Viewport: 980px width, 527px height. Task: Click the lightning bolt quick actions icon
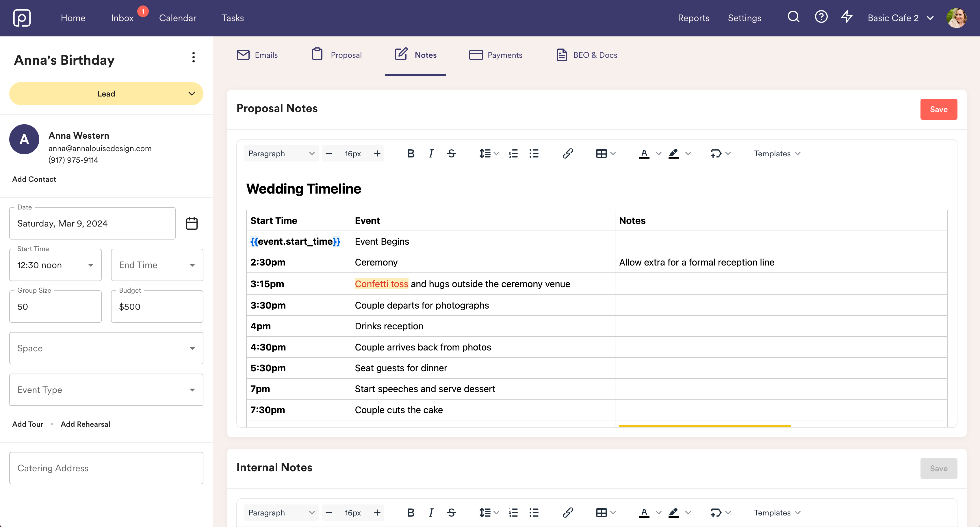[847, 17]
